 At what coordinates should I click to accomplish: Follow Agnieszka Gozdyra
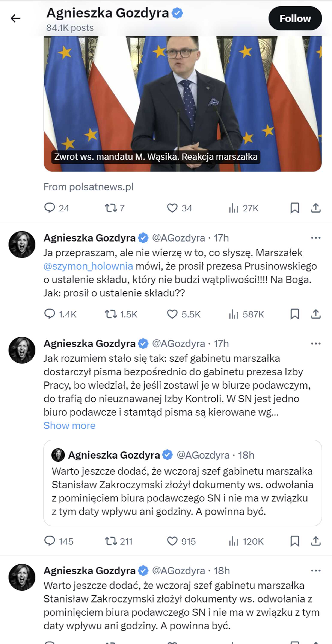click(295, 18)
